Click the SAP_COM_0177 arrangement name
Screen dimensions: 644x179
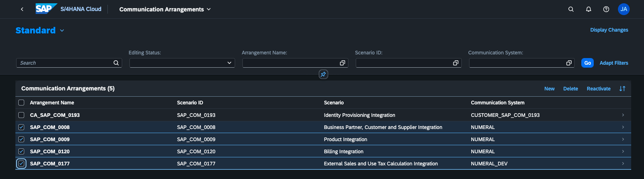pos(50,164)
